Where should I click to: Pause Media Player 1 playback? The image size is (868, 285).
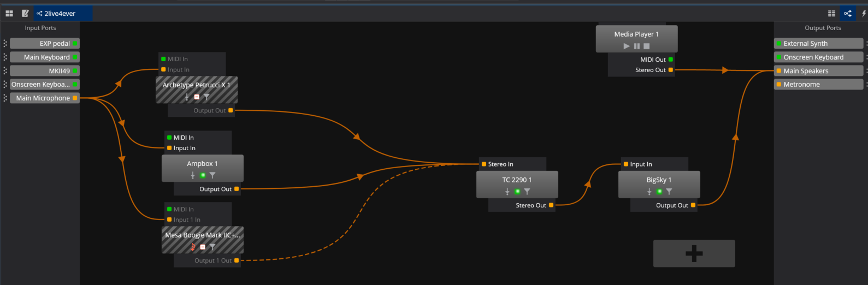636,46
